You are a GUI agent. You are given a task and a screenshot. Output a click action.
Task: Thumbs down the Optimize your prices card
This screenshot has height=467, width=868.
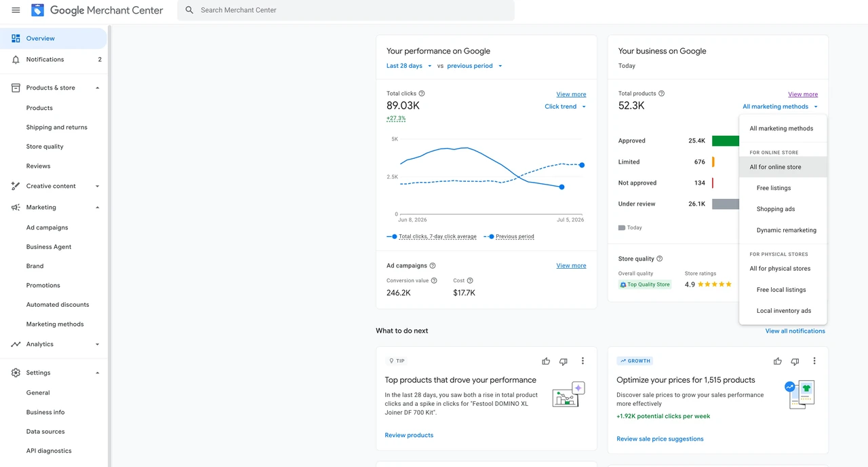pyautogui.click(x=795, y=361)
